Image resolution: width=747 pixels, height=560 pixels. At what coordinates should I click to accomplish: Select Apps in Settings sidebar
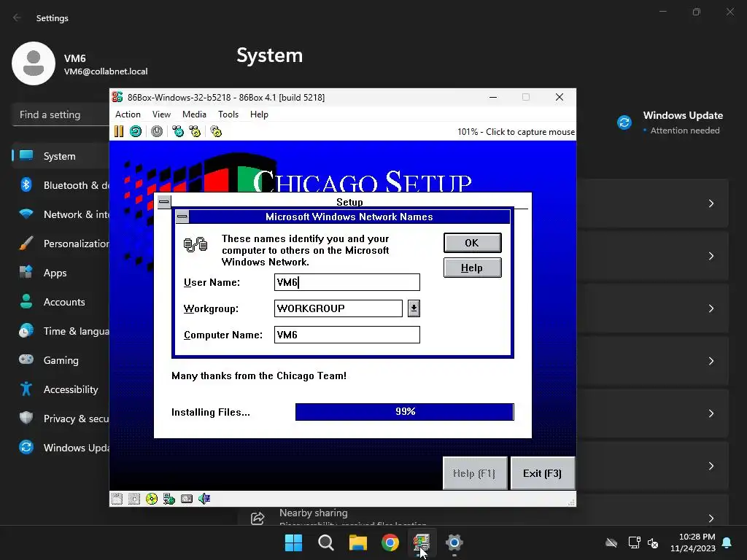61,273
